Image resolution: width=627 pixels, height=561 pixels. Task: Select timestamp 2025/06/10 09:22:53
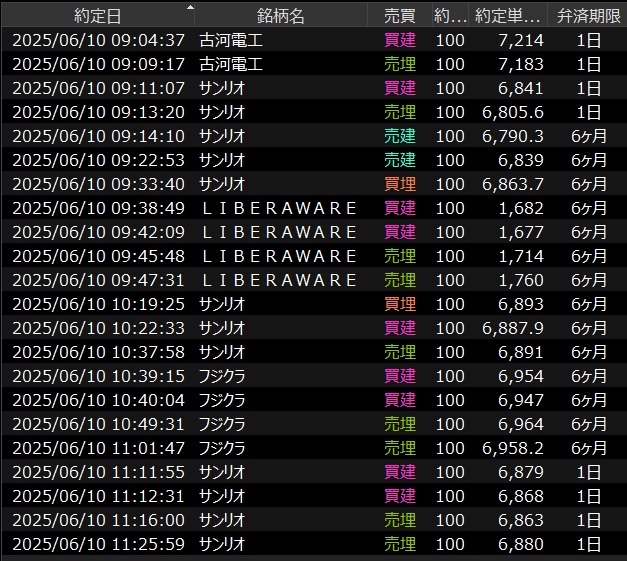click(x=98, y=160)
